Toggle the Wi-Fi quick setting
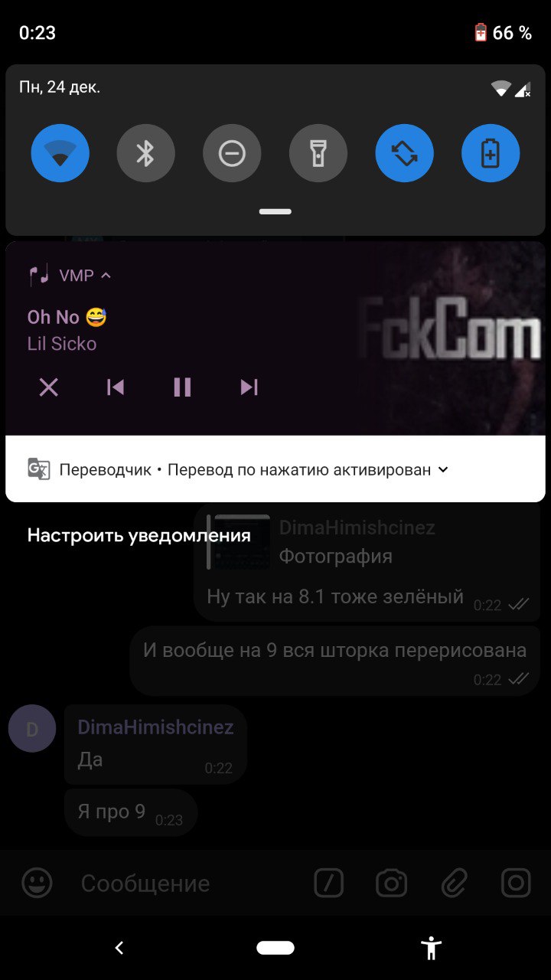 click(60, 153)
